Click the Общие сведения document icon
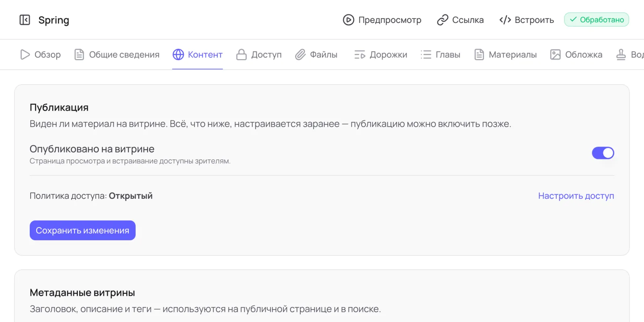644x322 pixels. pos(79,54)
